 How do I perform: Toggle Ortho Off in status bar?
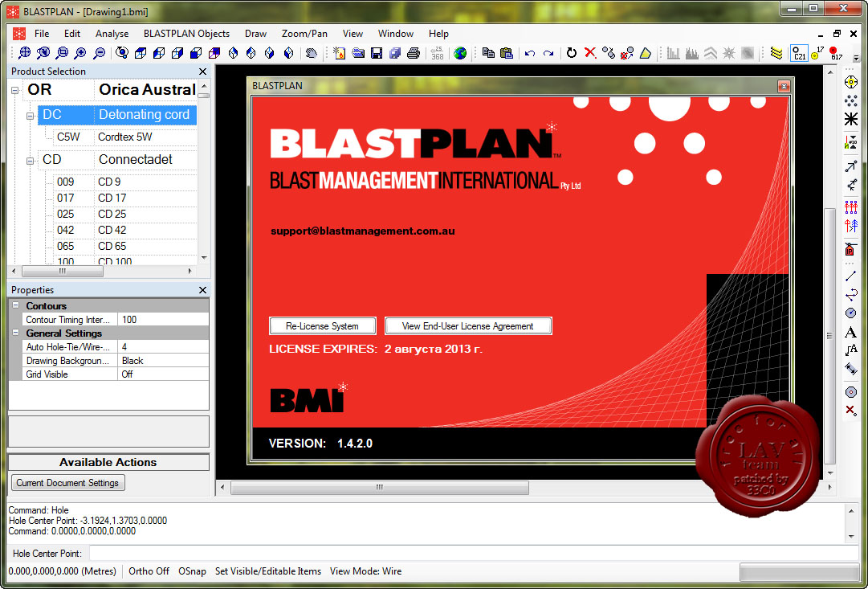[x=149, y=571]
